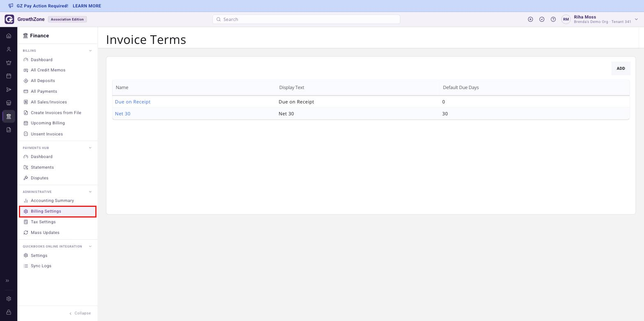
Task: Click 'Due on Receipt' display text cell
Action: [296, 102]
